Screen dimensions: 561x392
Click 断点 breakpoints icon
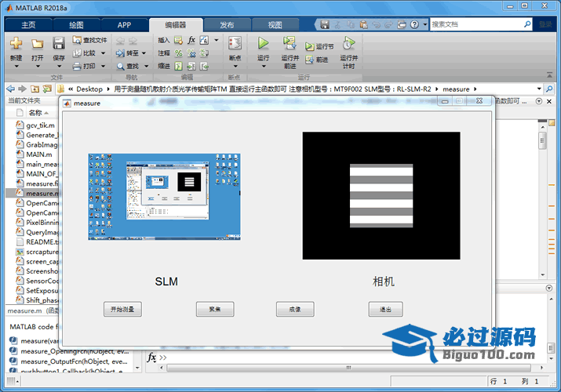click(235, 43)
